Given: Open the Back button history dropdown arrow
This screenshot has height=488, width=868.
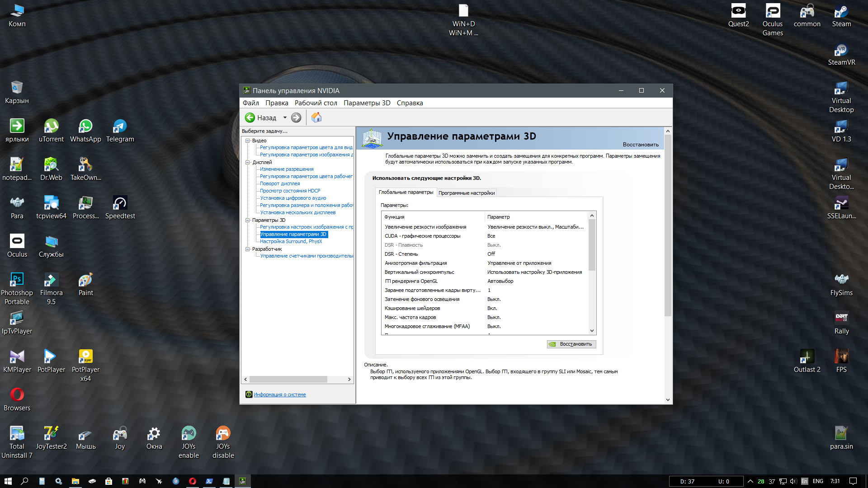Looking at the screenshot, I should coord(285,117).
